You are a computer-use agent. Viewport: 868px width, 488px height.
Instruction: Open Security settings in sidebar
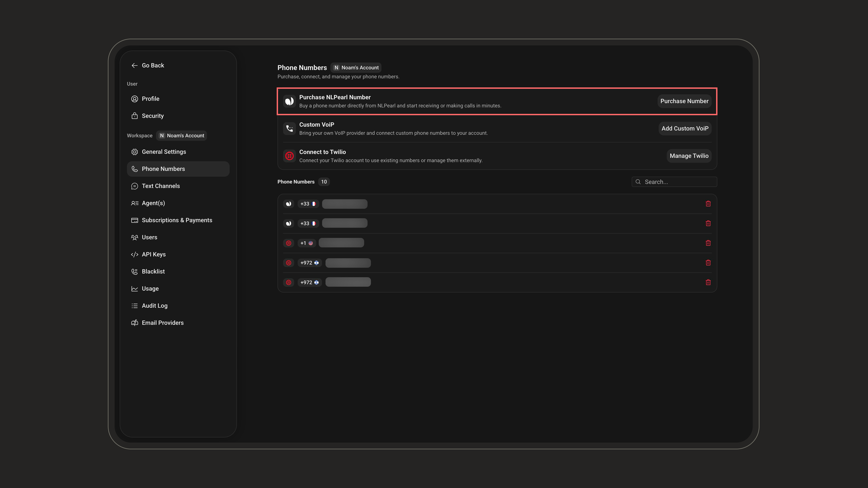pos(178,116)
